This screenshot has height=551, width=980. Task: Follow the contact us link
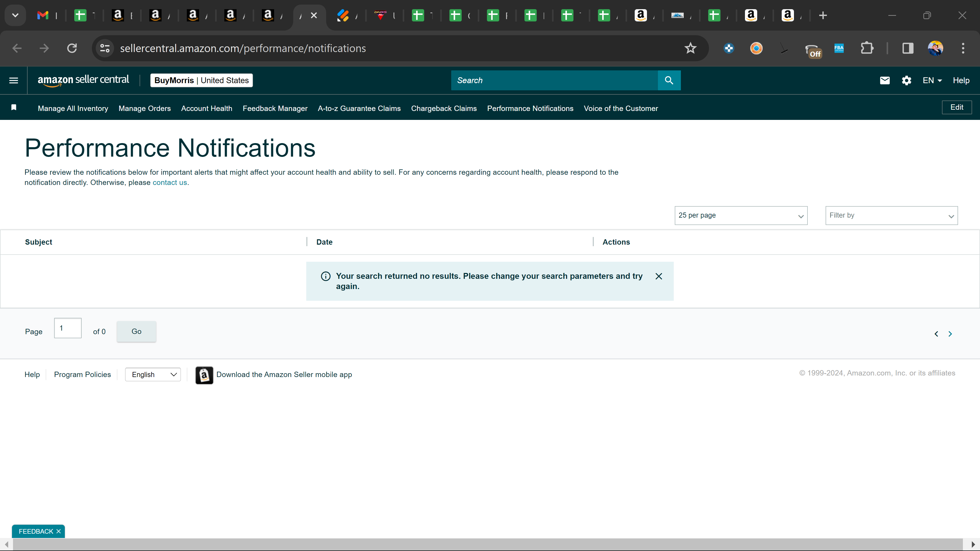point(170,183)
